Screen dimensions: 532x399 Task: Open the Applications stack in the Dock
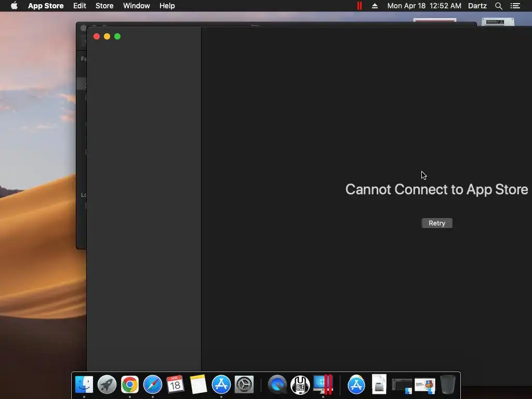(x=356, y=385)
